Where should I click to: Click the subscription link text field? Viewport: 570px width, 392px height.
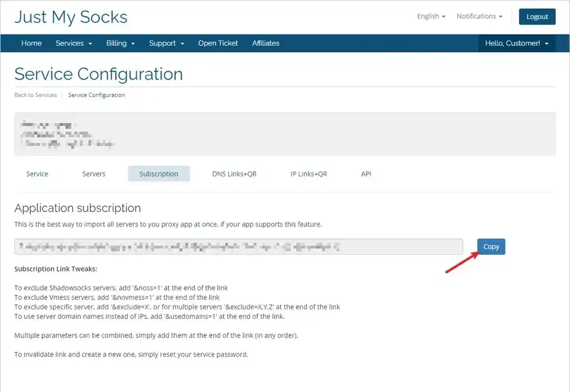tap(238, 246)
